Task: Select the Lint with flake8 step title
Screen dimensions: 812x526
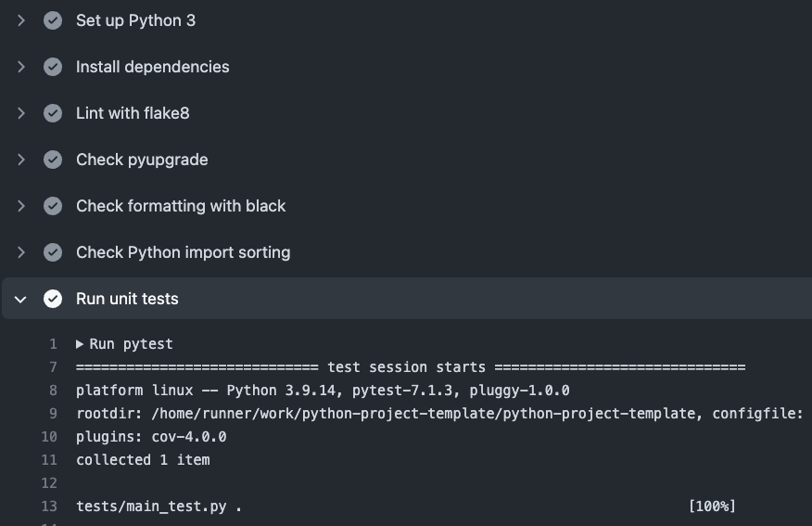Action: pos(133,113)
